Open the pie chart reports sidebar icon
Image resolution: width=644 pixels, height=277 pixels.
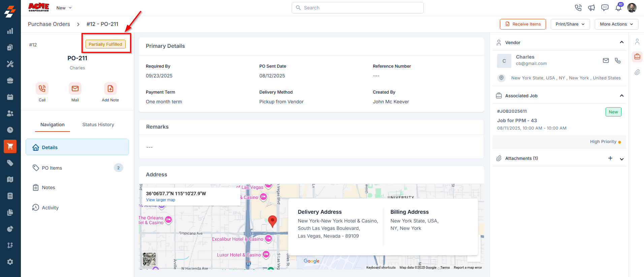[10, 229]
